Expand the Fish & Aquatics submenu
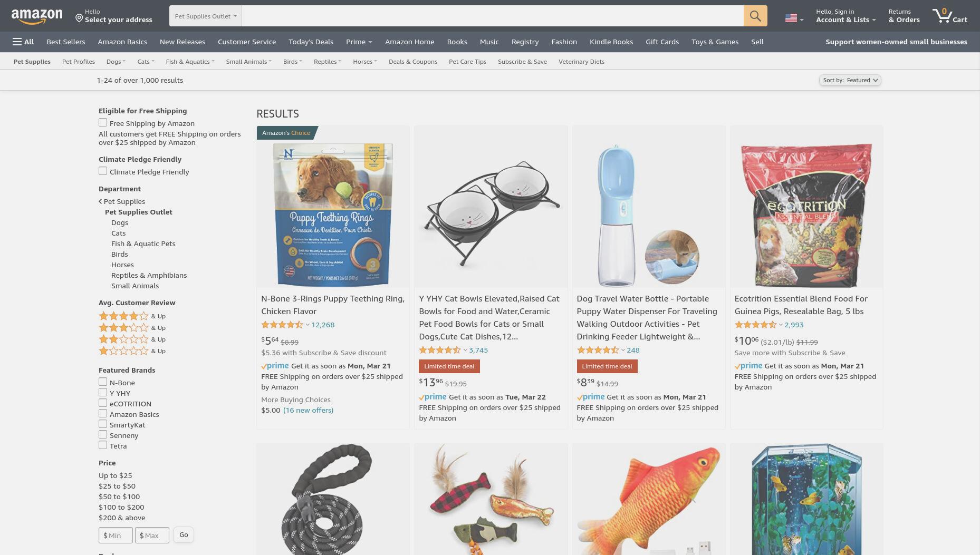The image size is (980, 555). click(190, 62)
